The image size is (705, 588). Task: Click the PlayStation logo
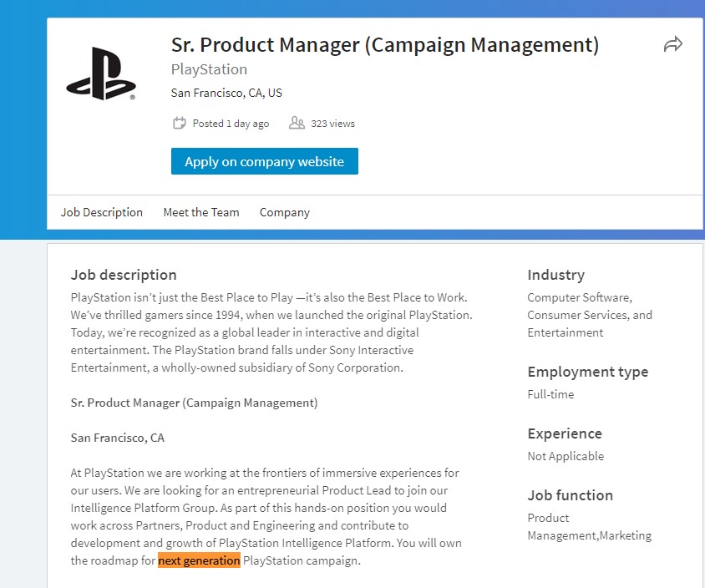click(101, 73)
